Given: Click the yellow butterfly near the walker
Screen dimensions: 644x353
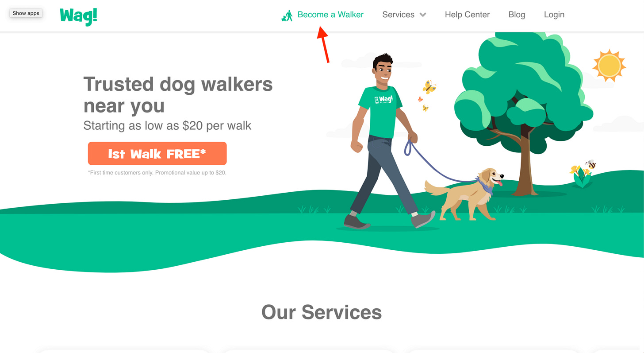Looking at the screenshot, I should pos(429,87).
